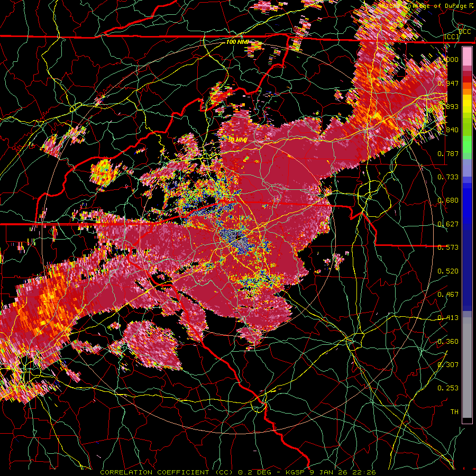Click the "50 NMI" range ring label
Screen dimensions: 476x476
tap(237, 140)
